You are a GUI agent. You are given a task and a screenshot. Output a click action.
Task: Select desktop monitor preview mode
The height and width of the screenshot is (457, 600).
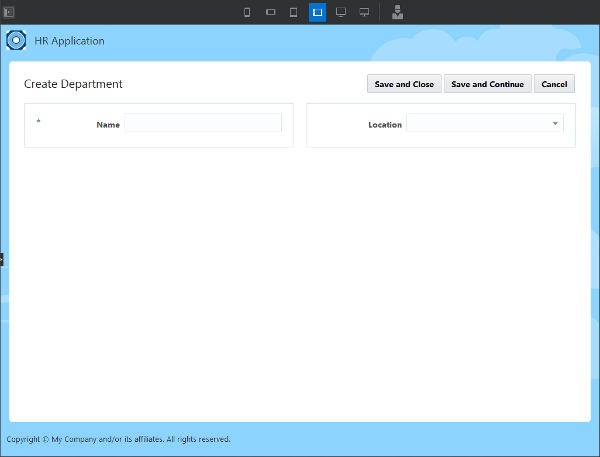pyautogui.click(x=364, y=12)
